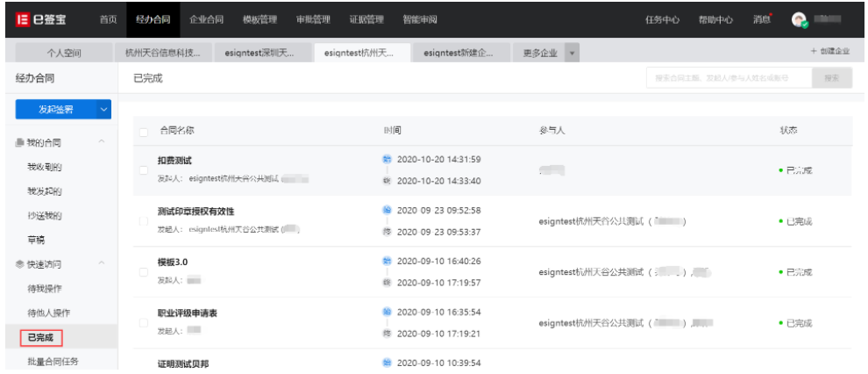Switch to 杭州天谷信息科技 tab

click(x=163, y=54)
